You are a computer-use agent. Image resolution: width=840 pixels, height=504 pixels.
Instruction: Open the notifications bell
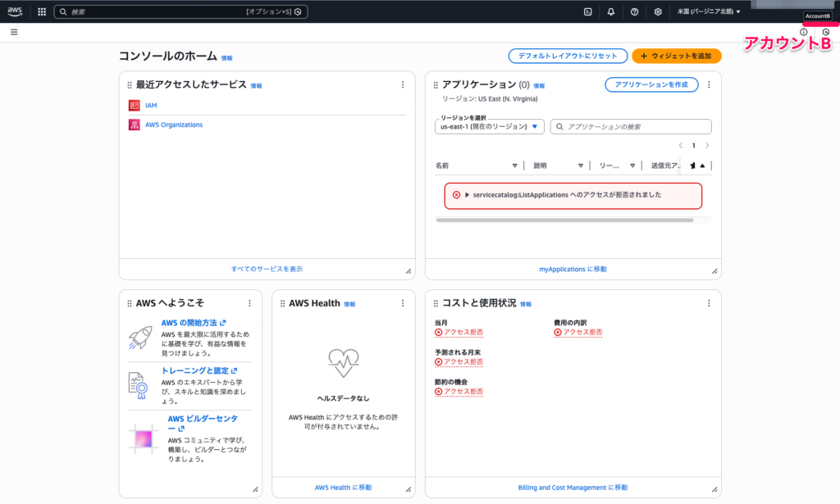[x=610, y=11]
